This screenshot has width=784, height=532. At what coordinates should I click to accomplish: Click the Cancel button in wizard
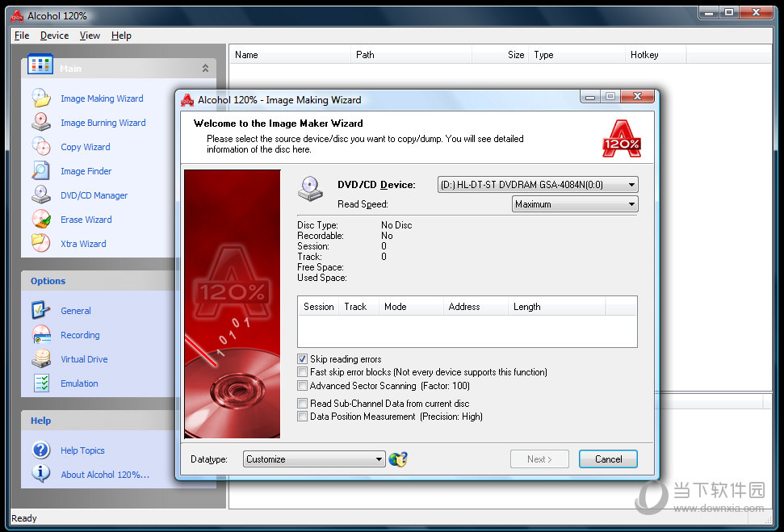608,459
